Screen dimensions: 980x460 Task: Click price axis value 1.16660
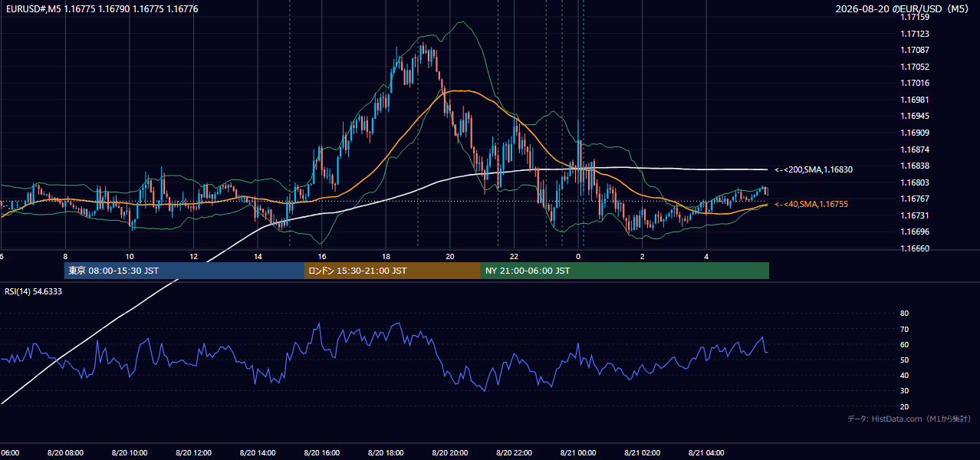(914, 248)
